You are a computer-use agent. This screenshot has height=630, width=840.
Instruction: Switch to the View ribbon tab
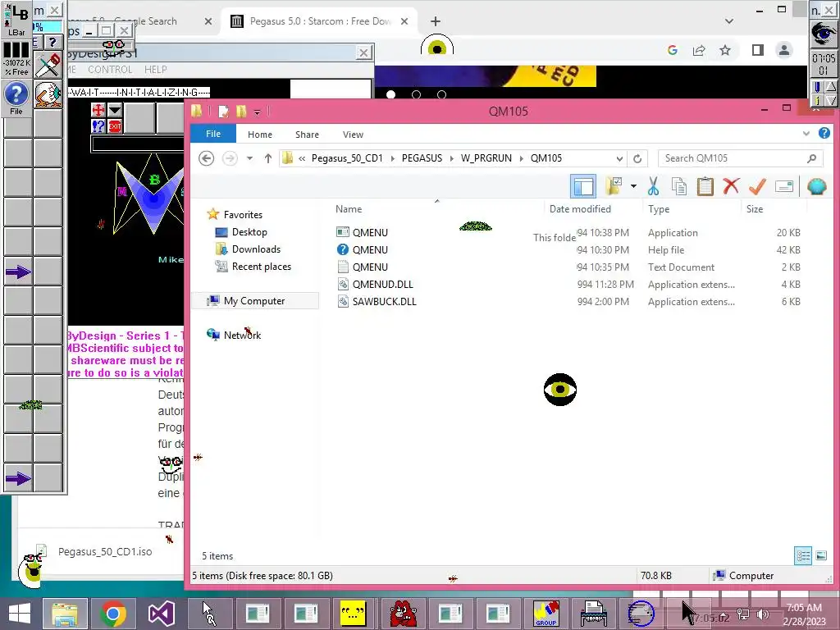tap(353, 135)
